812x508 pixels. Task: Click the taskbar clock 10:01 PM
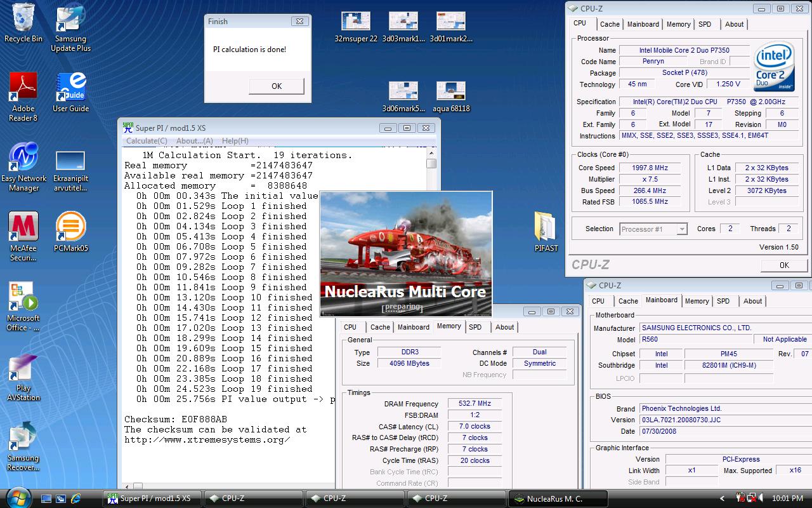[x=788, y=498]
